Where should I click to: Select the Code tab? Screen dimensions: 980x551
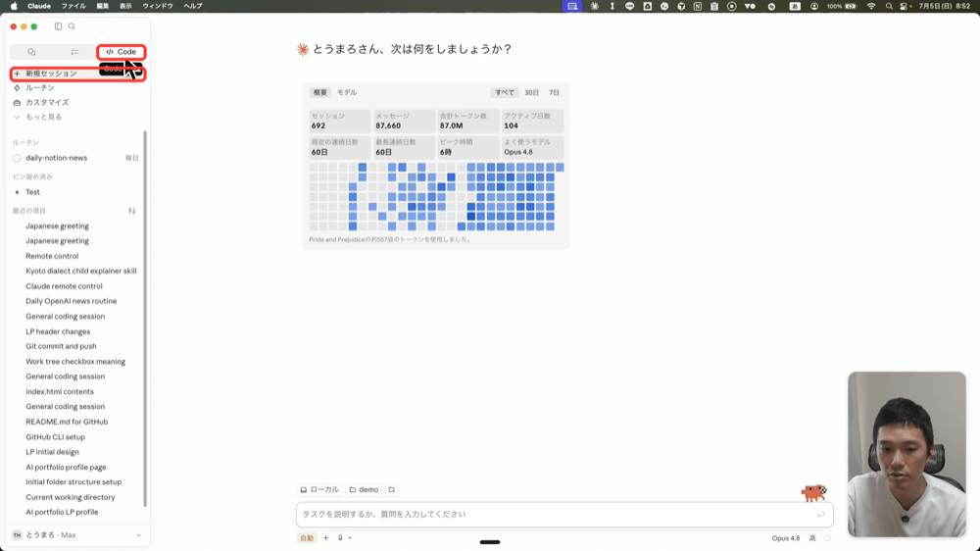tap(122, 52)
